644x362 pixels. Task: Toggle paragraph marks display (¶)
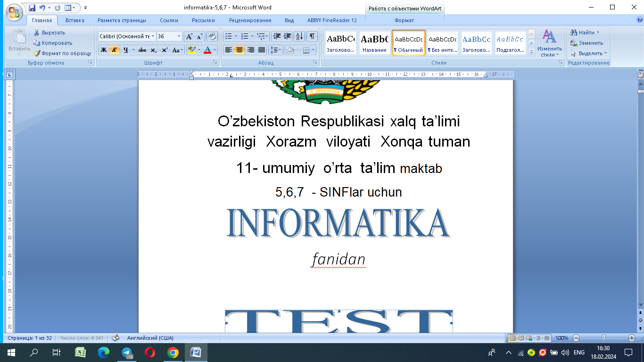tap(312, 36)
